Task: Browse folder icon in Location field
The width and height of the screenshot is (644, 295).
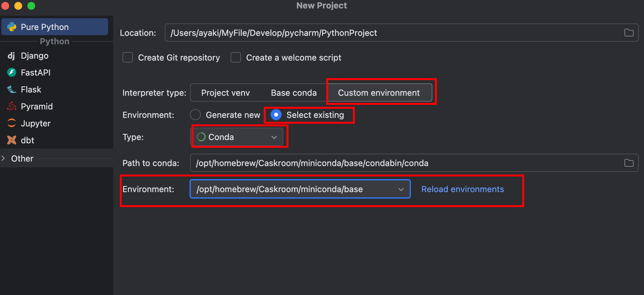Action: pos(629,33)
